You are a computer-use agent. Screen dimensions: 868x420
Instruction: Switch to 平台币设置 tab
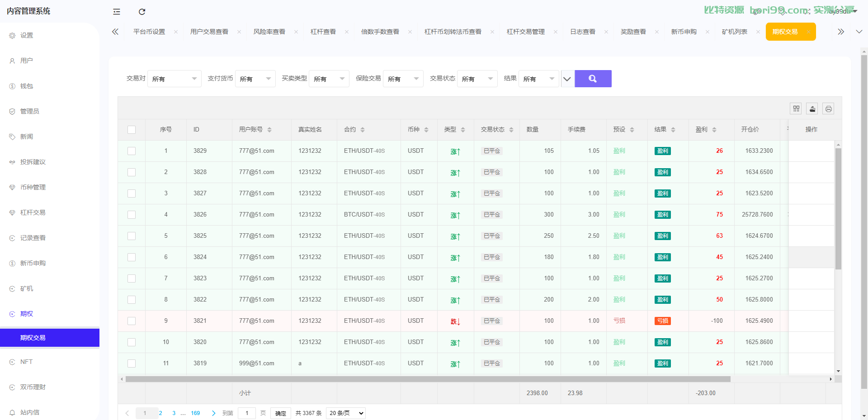click(x=149, y=32)
